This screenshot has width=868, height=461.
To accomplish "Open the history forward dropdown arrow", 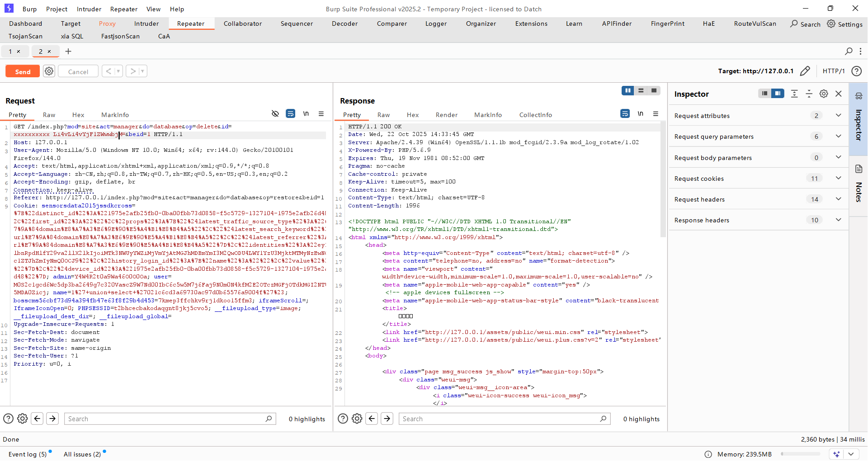I will coord(142,71).
